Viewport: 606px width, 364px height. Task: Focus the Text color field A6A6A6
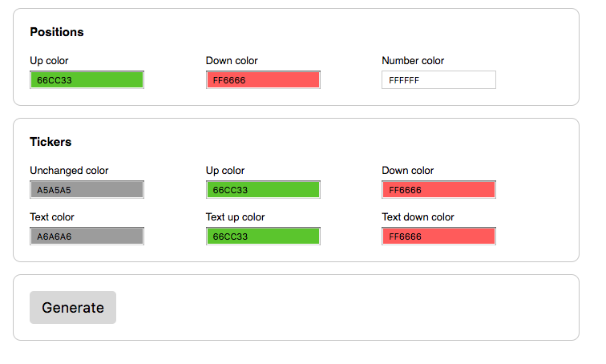pyautogui.click(x=87, y=236)
